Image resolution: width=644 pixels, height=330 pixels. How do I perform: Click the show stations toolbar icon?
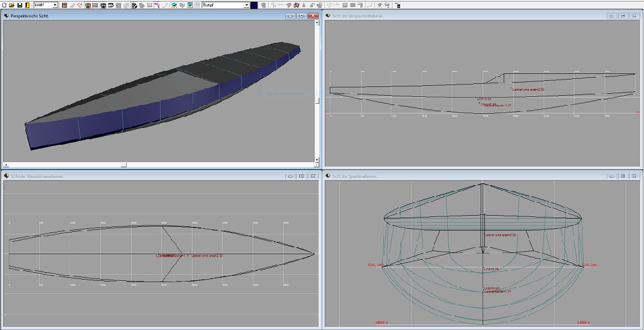point(102,5)
